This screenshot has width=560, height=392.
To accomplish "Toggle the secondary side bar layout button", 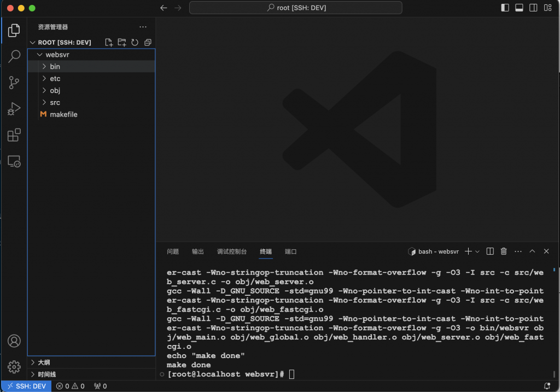I will pos(533,8).
